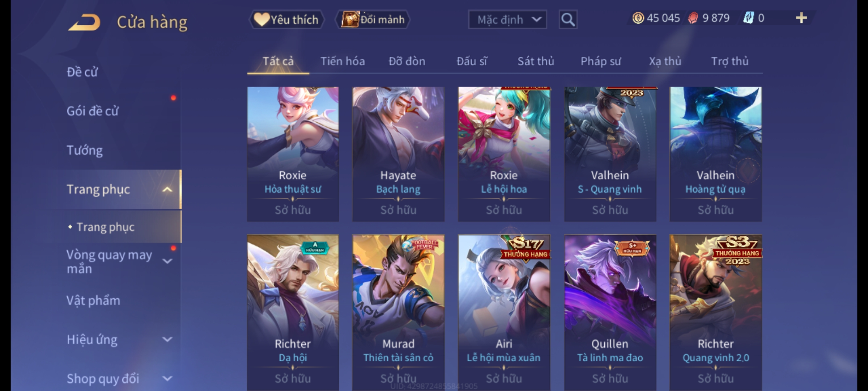Expand Vòng quay may mắn section
This screenshot has height=391, width=868.
167,261
